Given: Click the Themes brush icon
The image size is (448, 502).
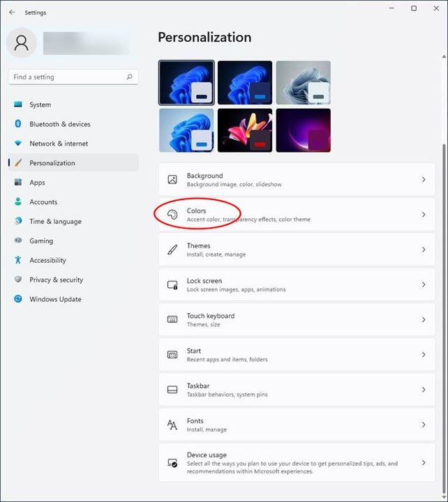Looking at the screenshot, I should (x=172, y=250).
